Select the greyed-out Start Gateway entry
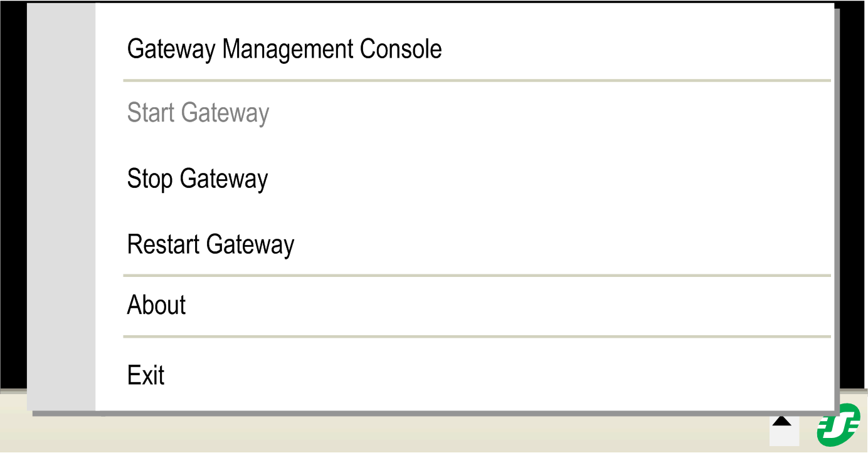868x453 pixels. click(198, 113)
